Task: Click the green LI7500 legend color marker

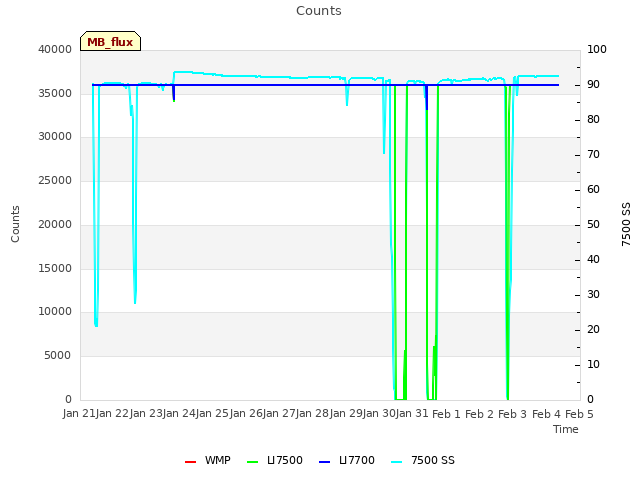Action: (253, 462)
